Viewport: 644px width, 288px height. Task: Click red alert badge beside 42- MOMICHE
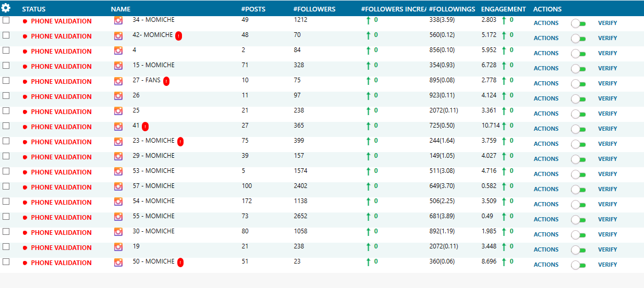click(179, 36)
